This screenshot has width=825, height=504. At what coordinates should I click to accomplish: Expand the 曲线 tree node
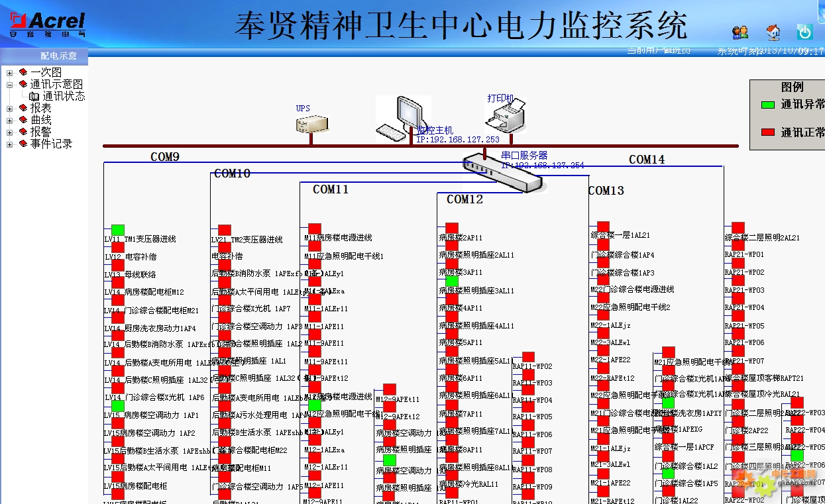[x=10, y=121]
